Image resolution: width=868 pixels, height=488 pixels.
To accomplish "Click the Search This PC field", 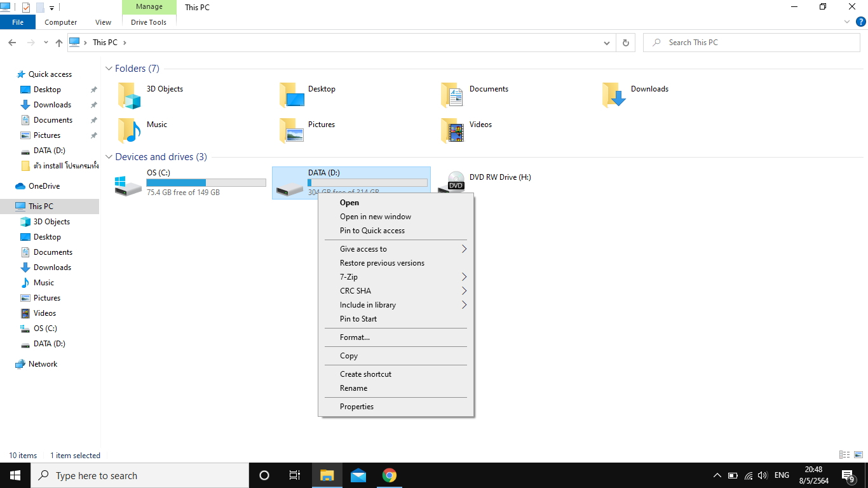I will [752, 43].
